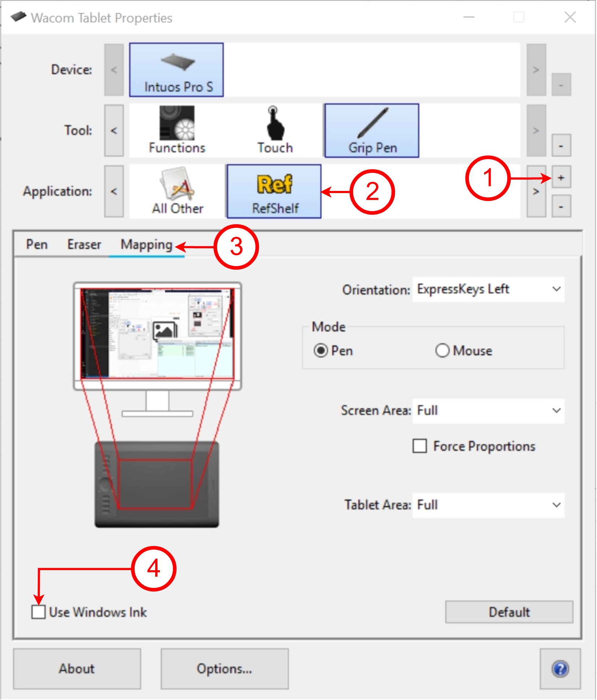Switch to the Pen tab

coord(37,245)
